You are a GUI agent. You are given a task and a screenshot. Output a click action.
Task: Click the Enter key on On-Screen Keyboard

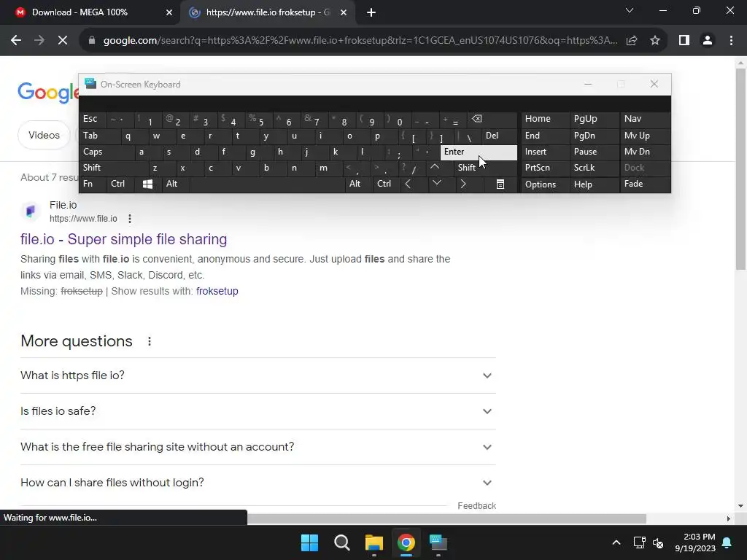[479, 152]
